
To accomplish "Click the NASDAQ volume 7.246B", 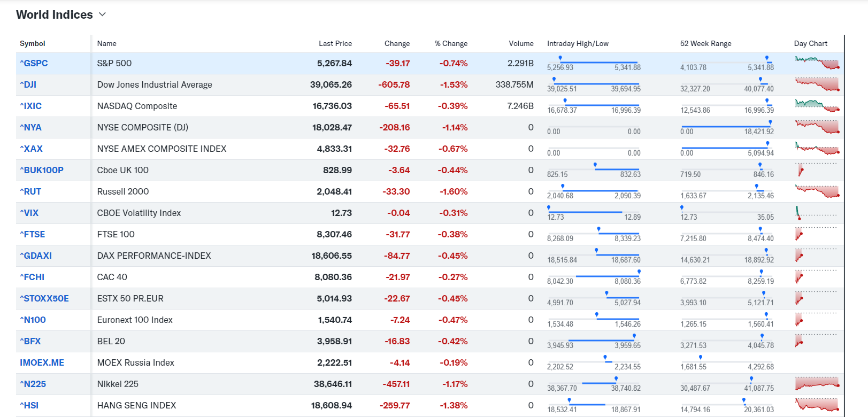I will coord(520,106).
